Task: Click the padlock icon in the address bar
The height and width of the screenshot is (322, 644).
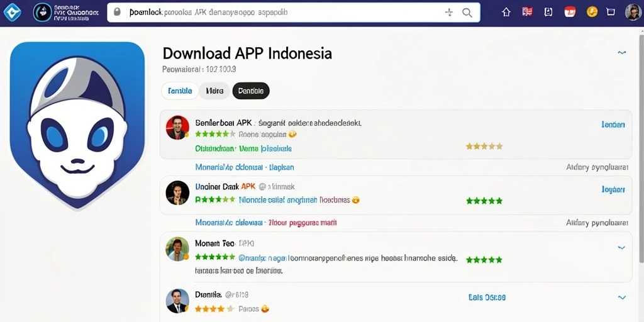Action: (117, 12)
